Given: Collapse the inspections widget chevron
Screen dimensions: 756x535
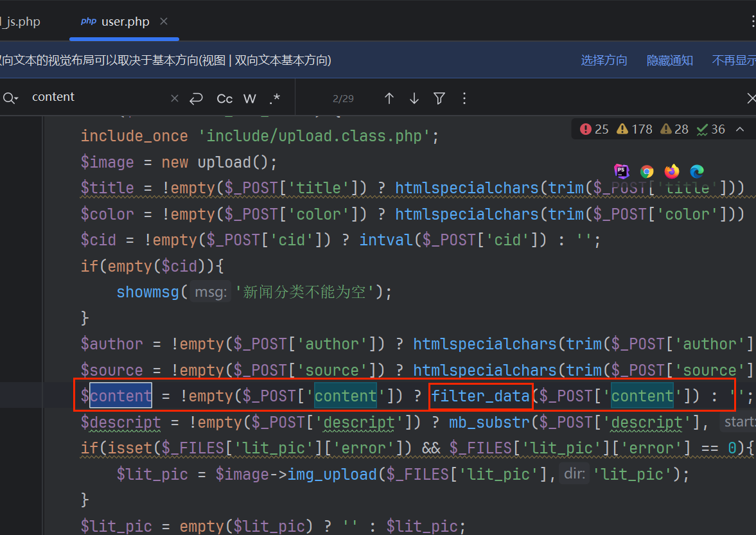Looking at the screenshot, I should (740, 129).
